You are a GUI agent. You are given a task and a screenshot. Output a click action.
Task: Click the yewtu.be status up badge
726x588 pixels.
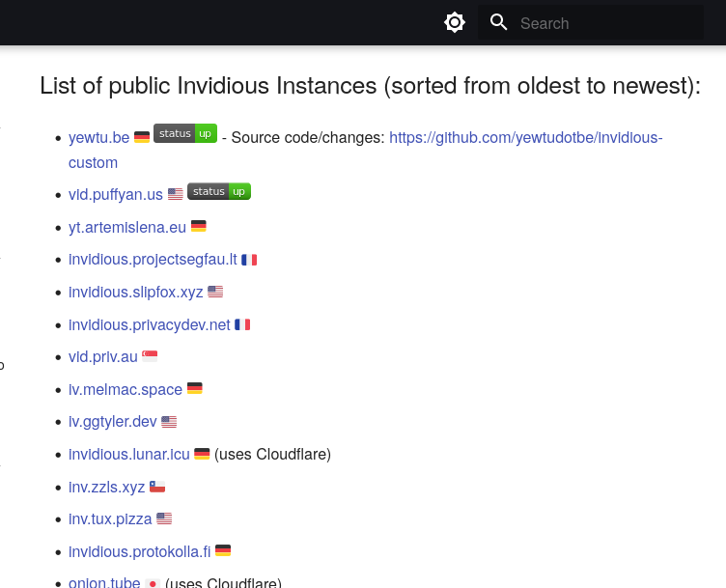(x=185, y=133)
